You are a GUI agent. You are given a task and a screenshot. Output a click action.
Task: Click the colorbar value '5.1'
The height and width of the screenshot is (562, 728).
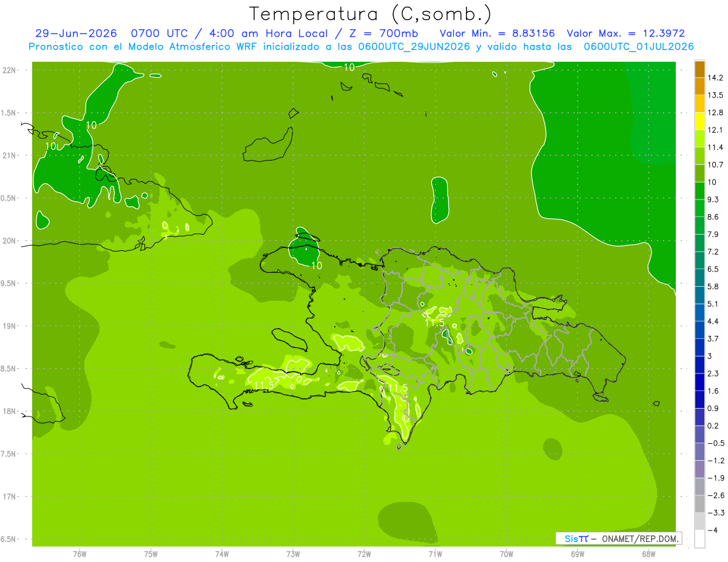713,304
